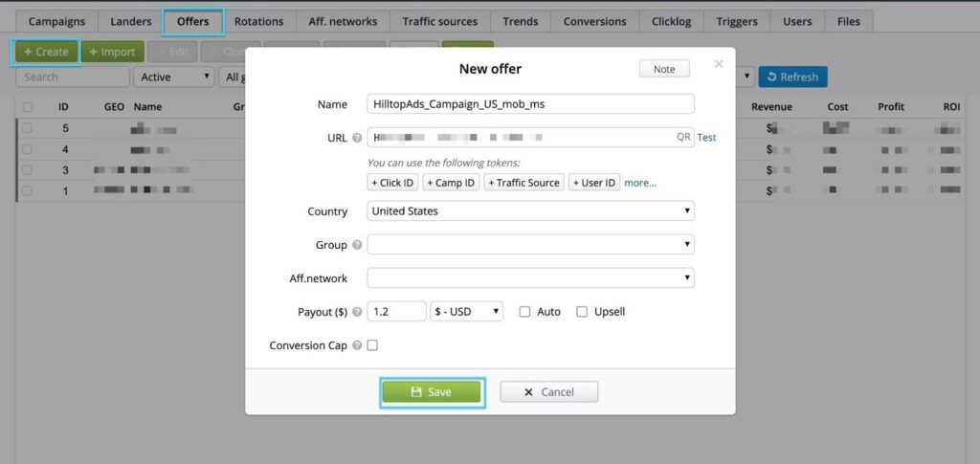Switch to the Campaigns tab
This screenshot has width=980, height=464.
point(56,21)
